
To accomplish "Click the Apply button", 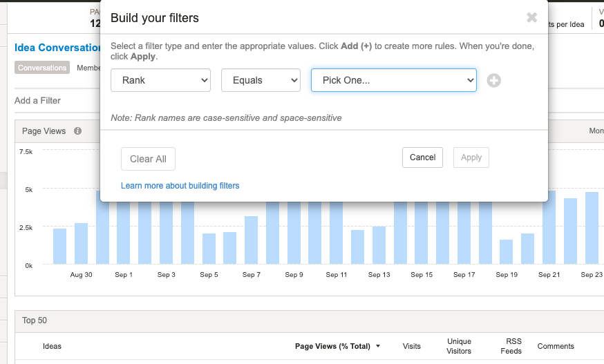I will [471, 157].
